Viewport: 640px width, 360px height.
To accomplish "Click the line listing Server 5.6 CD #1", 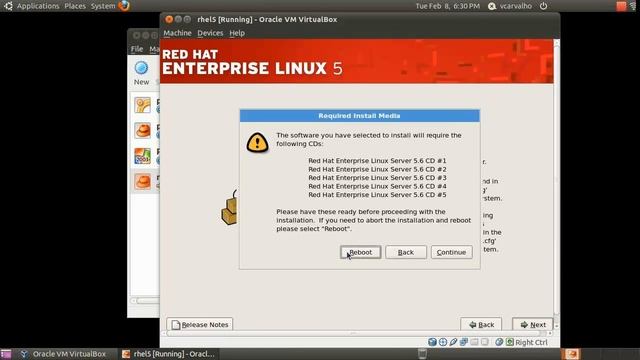I will click(x=377, y=161).
